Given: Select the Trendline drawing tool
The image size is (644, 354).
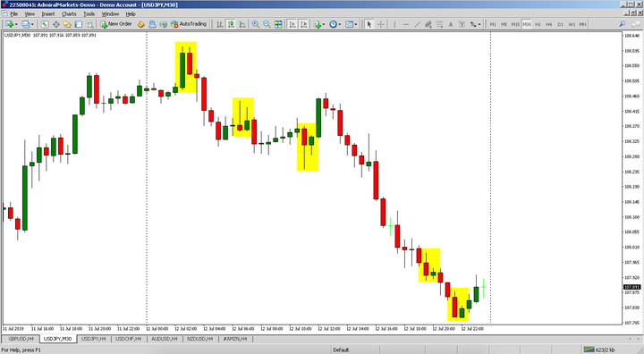Looking at the screenshot, I should pyautogui.click(x=417, y=24).
